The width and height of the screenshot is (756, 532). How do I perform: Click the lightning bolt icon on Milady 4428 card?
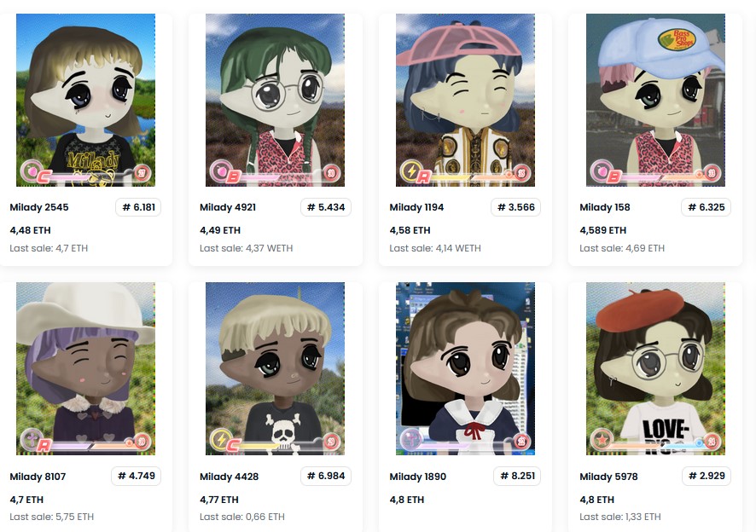tap(221, 439)
